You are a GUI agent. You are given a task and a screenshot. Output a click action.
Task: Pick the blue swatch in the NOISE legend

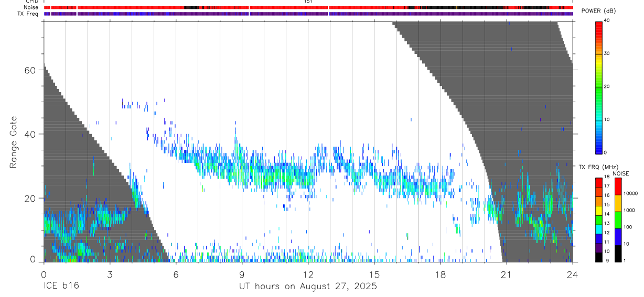pyautogui.click(x=617, y=236)
